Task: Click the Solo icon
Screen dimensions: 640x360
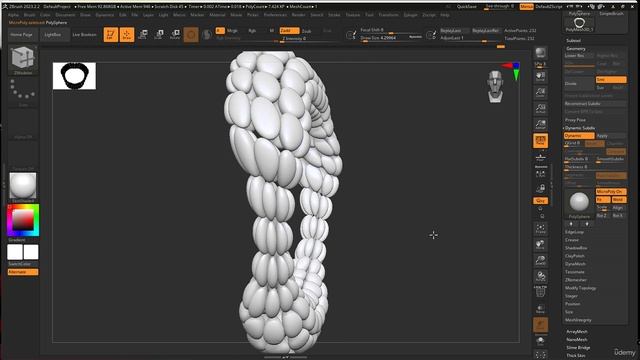Action: (540, 341)
